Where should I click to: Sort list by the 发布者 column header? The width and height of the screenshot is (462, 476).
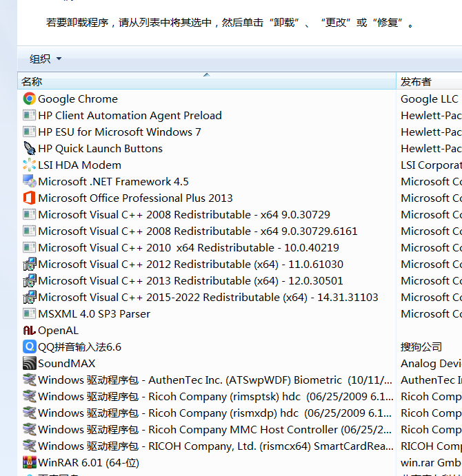[429, 81]
